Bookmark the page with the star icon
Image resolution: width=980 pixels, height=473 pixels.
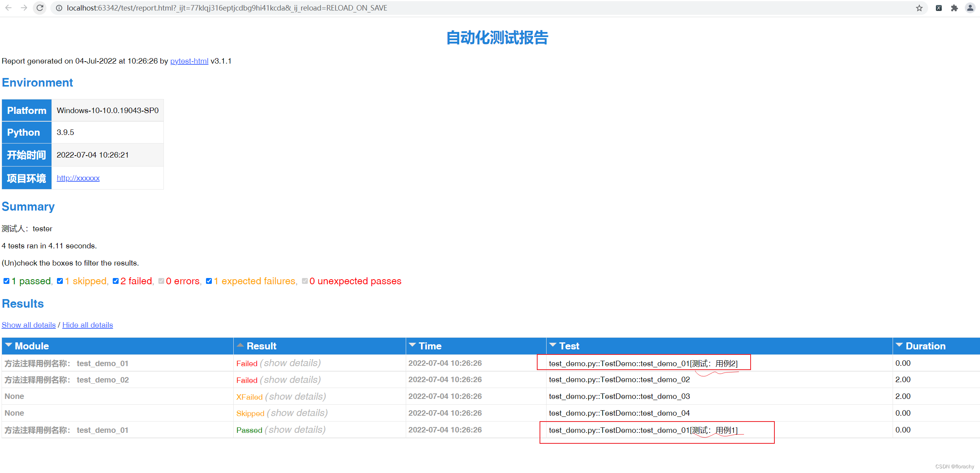[919, 8]
